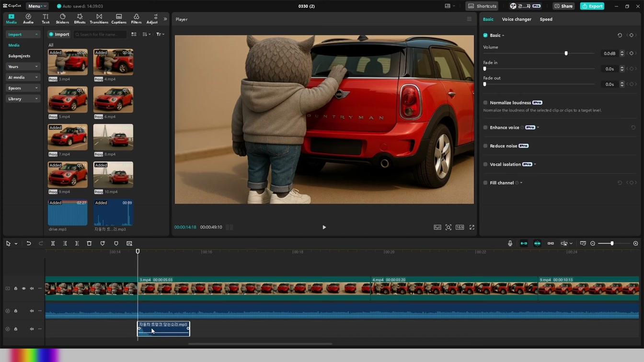Delete the selected clip with trash icon
This screenshot has height=362, width=644.
tap(89, 243)
